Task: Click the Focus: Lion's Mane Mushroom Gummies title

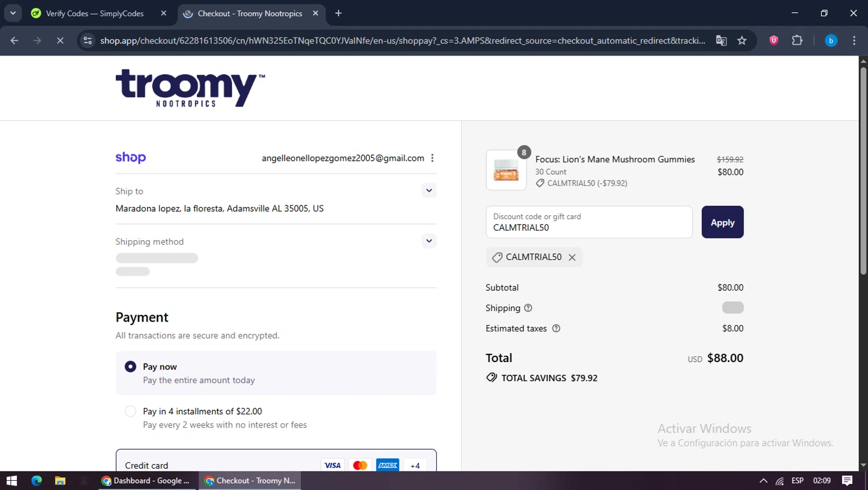Action: pos(615,159)
